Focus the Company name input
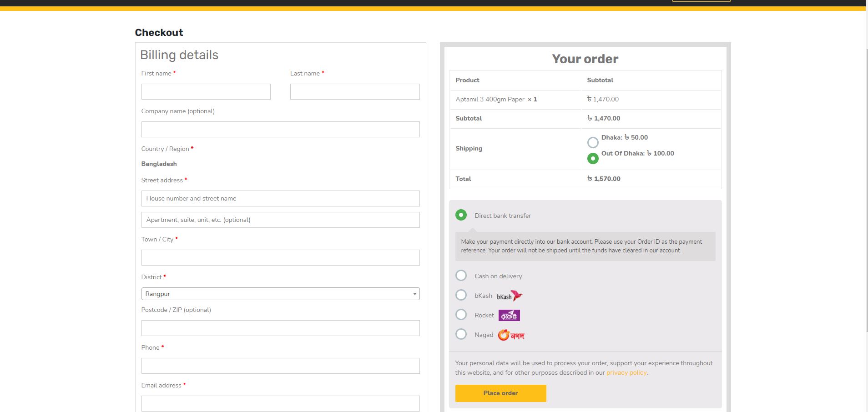This screenshot has height=412, width=868. click(x=280, y=129)
